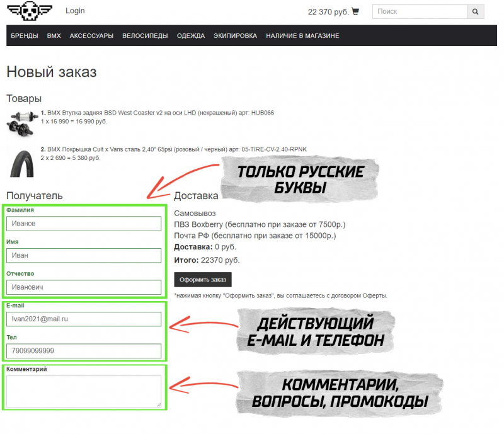The image size is (504, 434).
Task: Click the 1 x 16 990 price line
Action: [74, 122]
